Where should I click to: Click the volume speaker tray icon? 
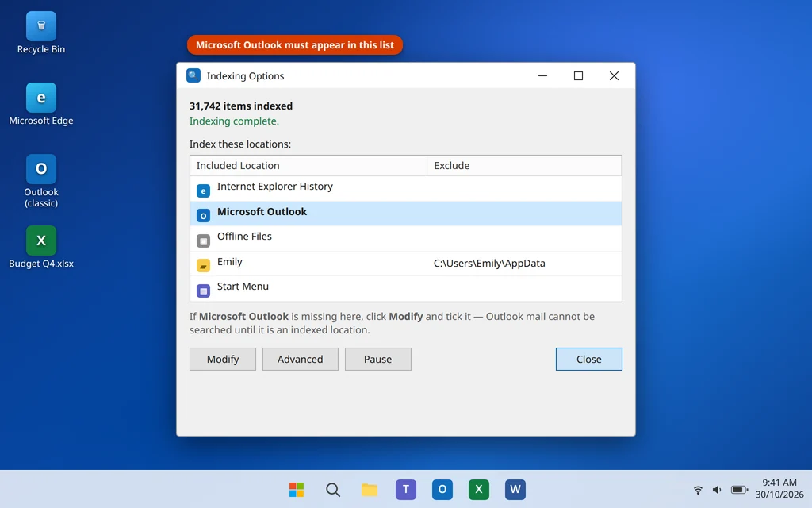[717, 489]
